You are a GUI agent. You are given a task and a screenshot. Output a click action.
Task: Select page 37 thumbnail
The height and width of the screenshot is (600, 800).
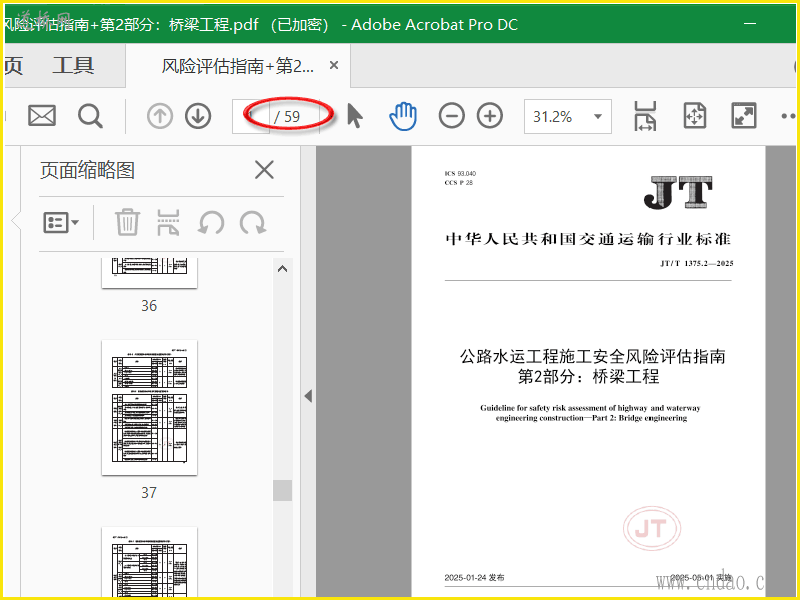click(149, 407)
